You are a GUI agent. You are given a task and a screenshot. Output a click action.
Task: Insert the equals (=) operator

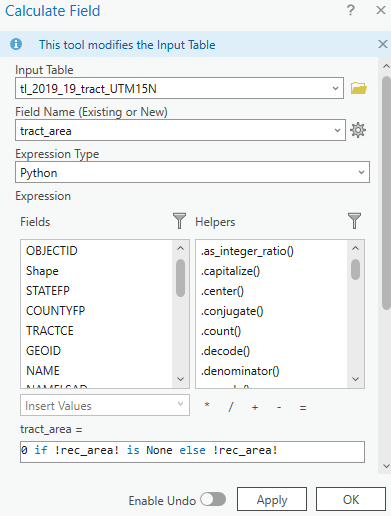303,408
